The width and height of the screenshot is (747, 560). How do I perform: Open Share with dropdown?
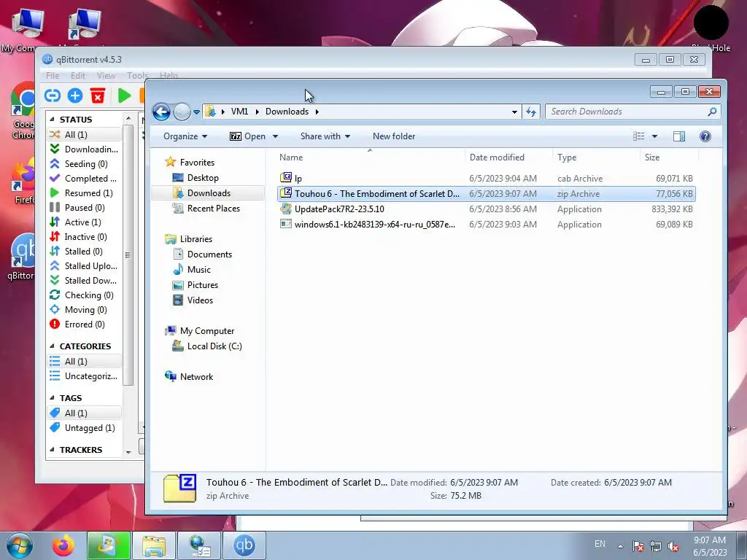tap(325, 136)
